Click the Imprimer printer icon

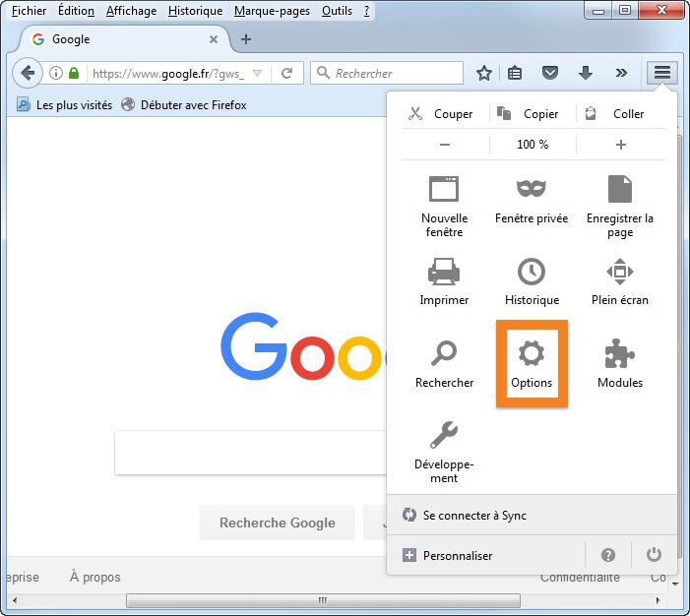tap(444, 280)
